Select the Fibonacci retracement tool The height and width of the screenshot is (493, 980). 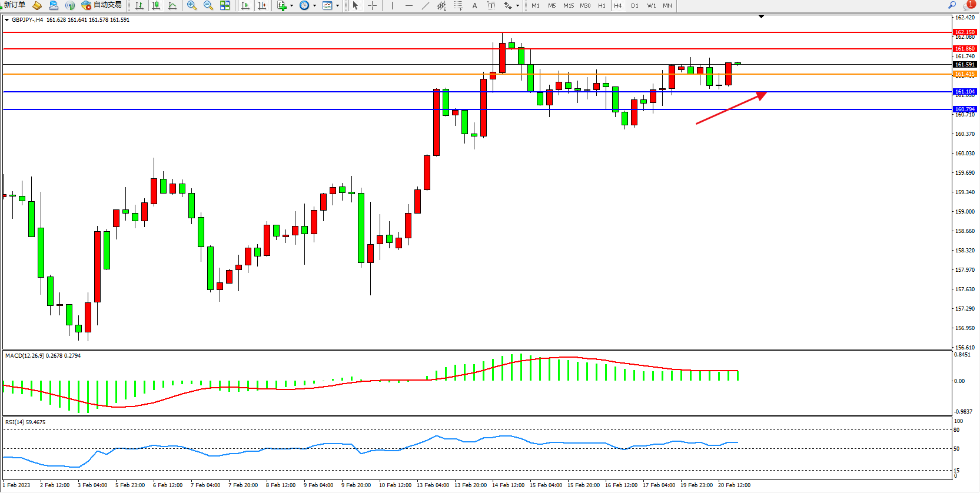(x=459, y=5)
